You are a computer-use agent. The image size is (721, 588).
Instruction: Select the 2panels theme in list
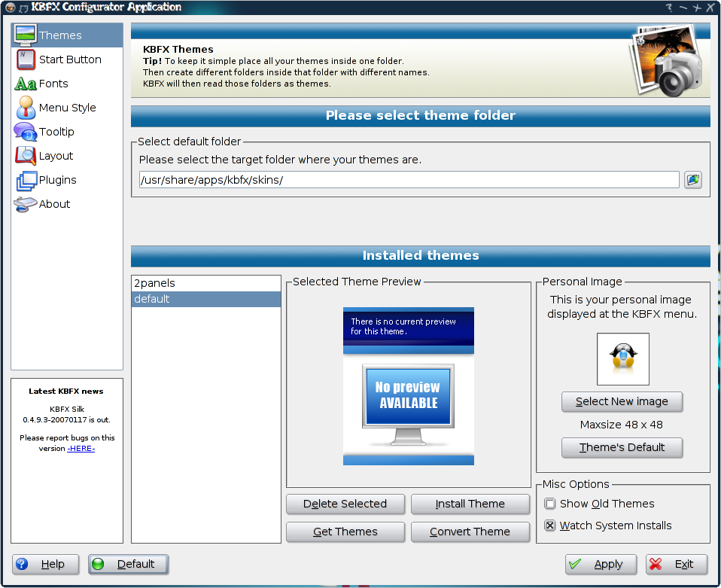206,283
